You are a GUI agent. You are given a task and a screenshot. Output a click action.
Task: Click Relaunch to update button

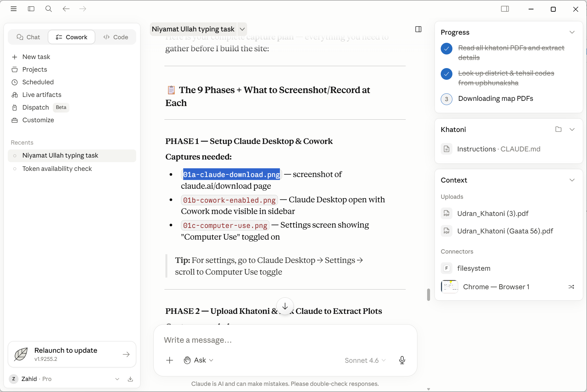pyautogui.click(x=72, y=354)
